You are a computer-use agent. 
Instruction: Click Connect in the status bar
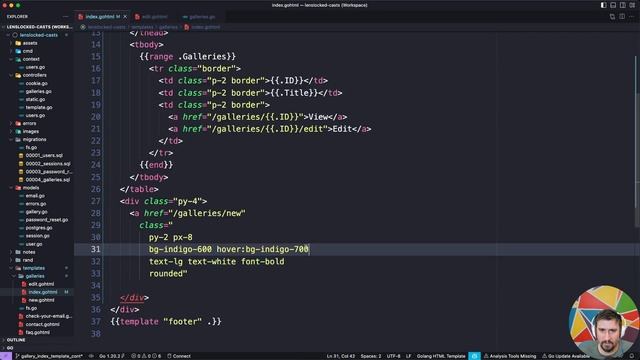[x=179, y=356]
